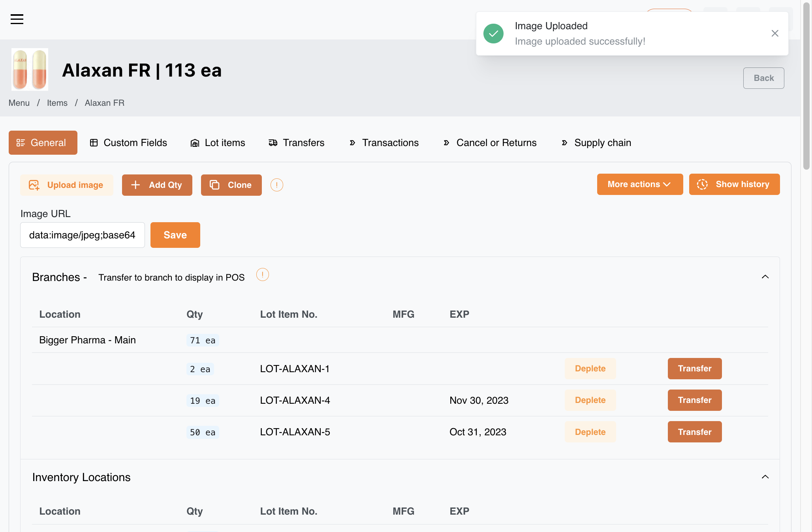This screenshot has height=532, width=812.
Task: View the Transactions tab
Action: coord(384,142)
